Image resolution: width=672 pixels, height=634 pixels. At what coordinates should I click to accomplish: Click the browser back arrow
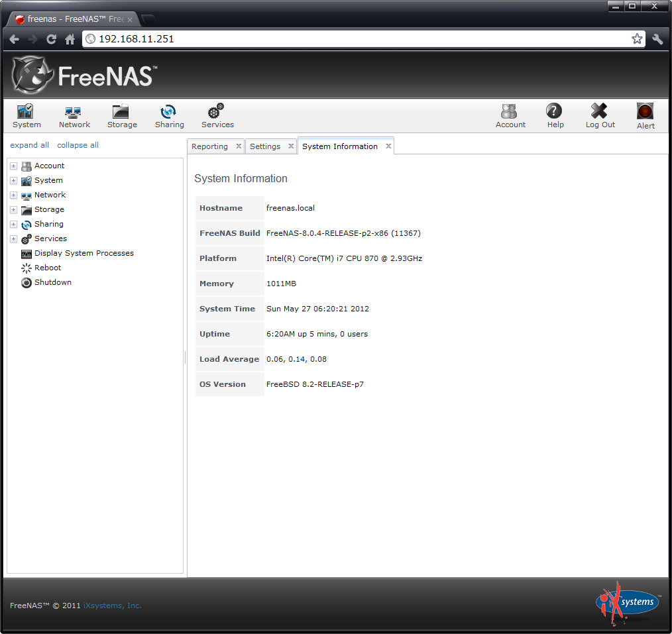pyautogui.click(x=14, y=39)
